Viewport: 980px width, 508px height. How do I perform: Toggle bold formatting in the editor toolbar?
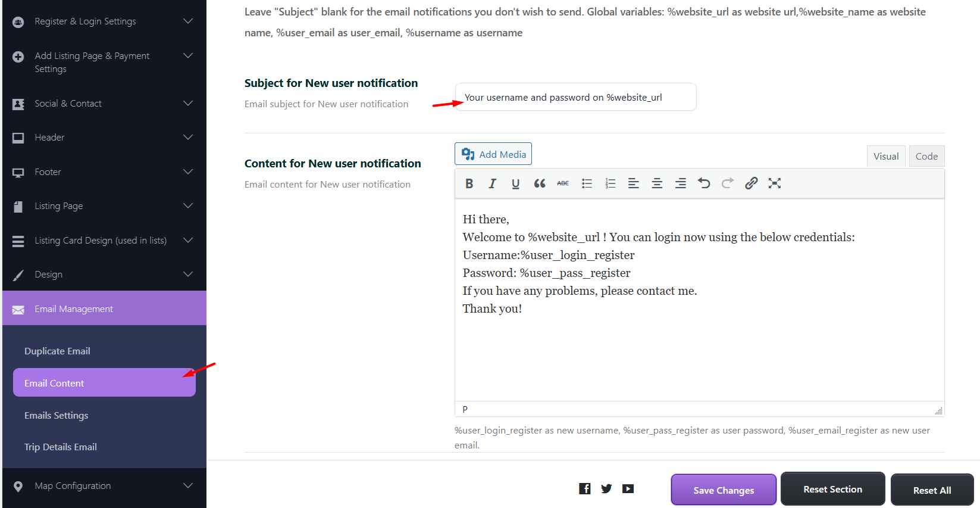pos(469,183)
